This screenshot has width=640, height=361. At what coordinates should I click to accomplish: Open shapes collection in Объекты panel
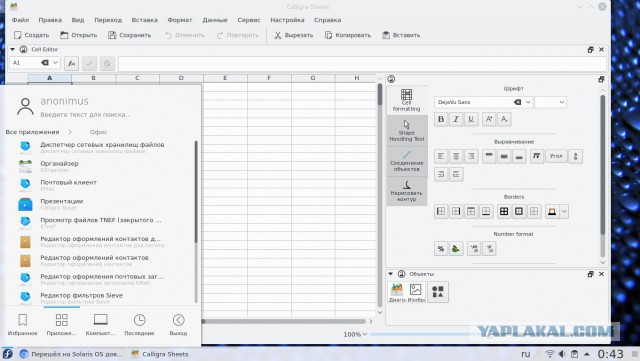(x=438, y=292)
